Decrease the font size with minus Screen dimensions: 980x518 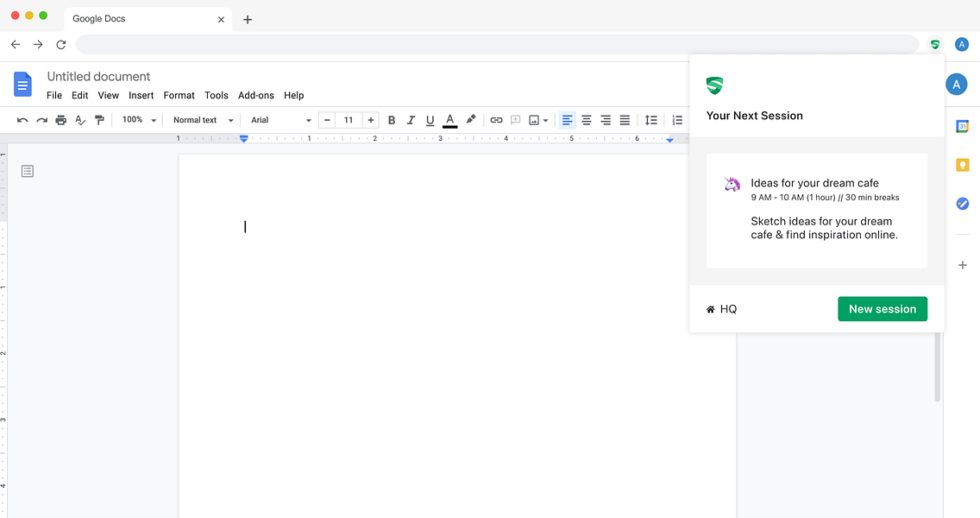[x=327, y=120]
